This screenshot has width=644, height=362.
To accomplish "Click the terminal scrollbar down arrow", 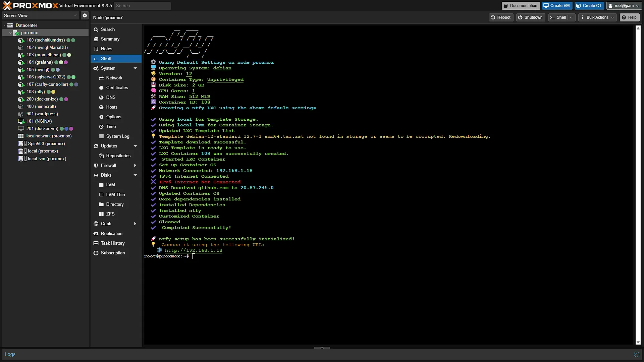I will tap(638, 342).
